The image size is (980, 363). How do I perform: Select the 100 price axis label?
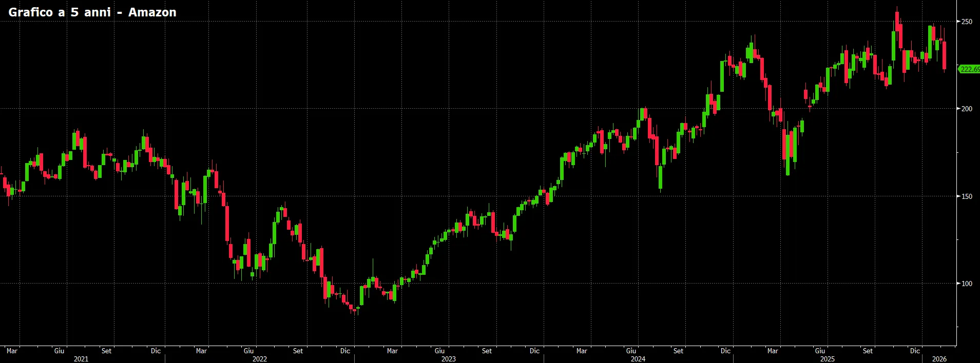[967, 284]
